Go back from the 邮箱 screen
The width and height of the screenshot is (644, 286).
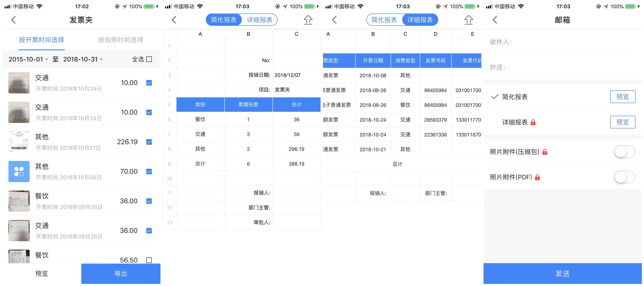(495, 20)
